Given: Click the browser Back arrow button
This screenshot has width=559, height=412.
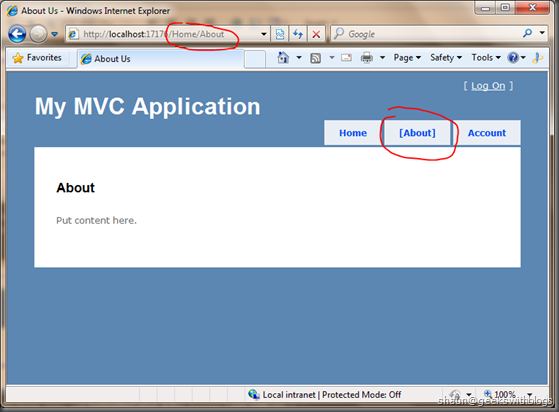Looking at the screenshot, I should click(17, 34).
